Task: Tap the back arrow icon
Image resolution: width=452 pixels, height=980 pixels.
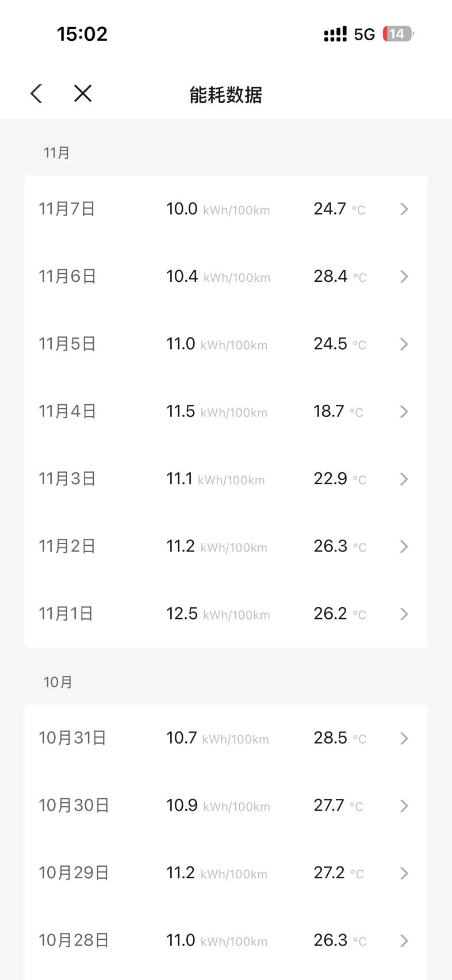Action: 36,94
